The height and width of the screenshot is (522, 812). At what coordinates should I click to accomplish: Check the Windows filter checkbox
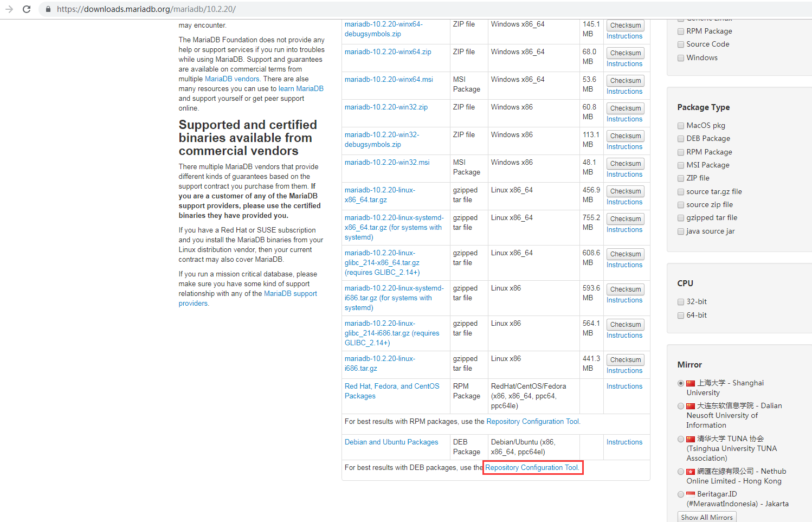[681, 58]
